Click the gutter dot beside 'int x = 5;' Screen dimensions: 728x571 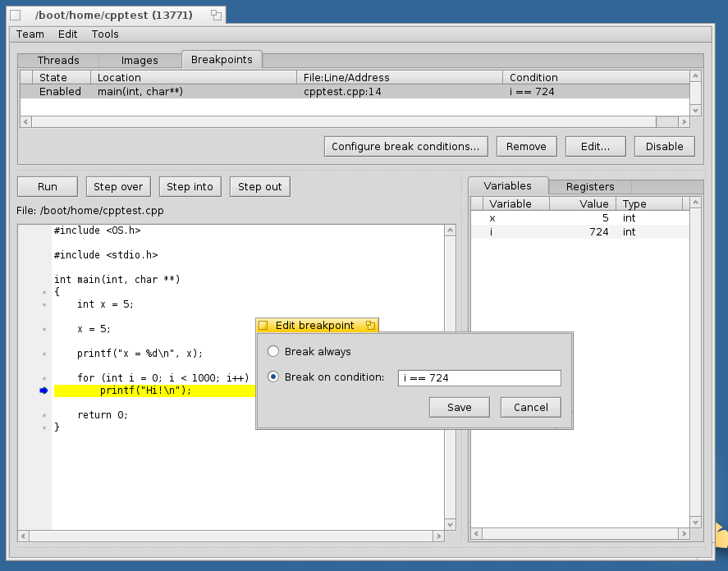point(43,304)
